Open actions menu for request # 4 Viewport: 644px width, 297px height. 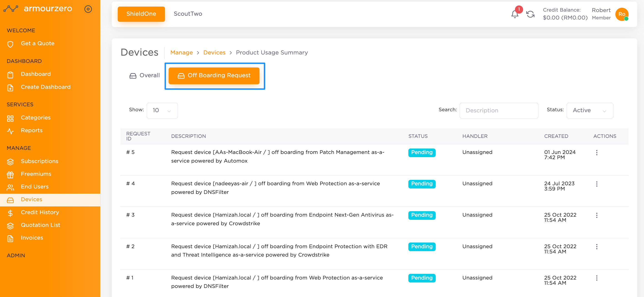pyautogui.click(x=597, y=184)
